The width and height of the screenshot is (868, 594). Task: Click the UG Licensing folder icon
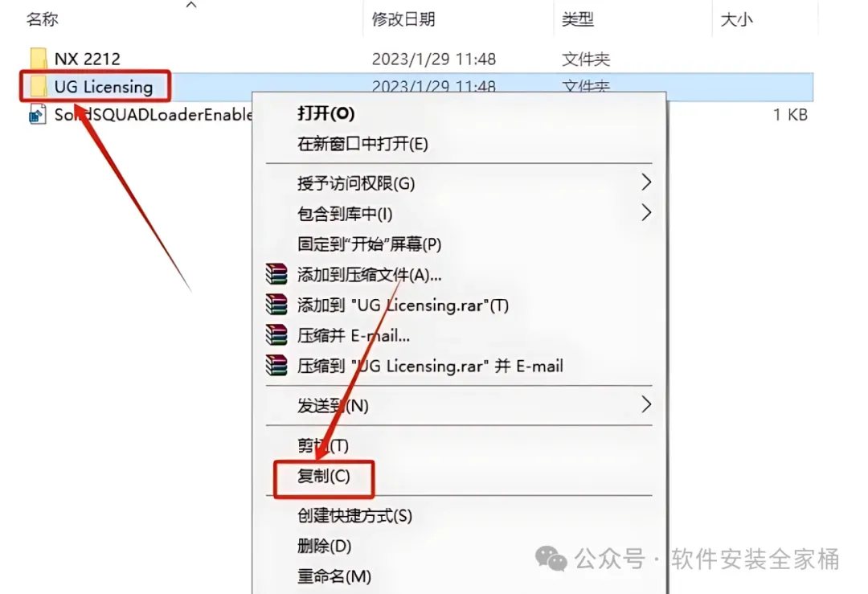39,87
